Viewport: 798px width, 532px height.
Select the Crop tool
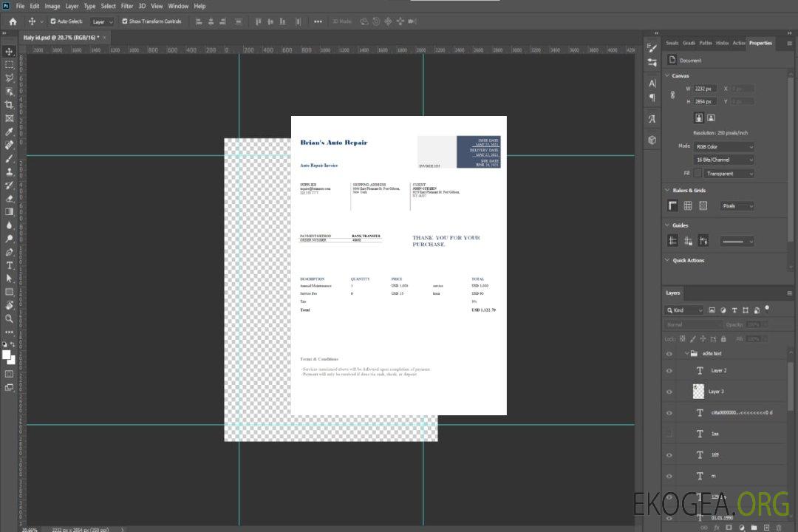click(x=9, y=104)
